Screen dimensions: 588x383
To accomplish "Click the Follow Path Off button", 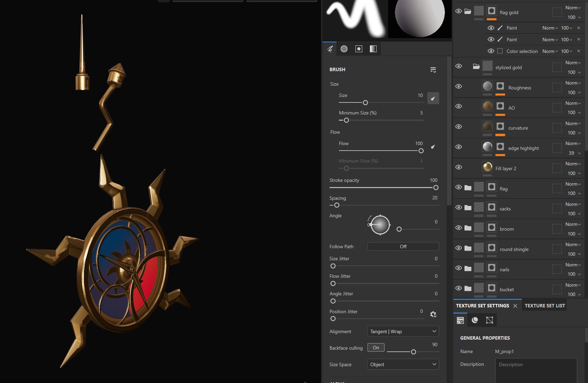I will [x=403, y=247].
